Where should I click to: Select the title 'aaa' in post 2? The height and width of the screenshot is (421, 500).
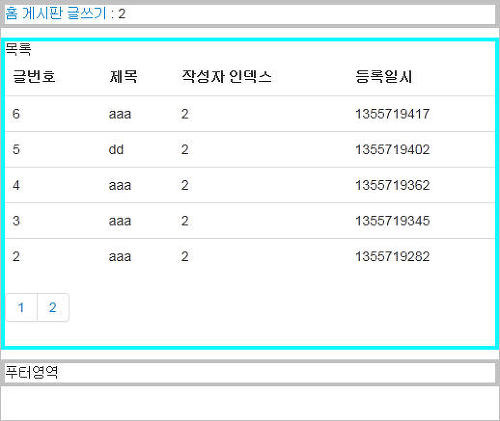point(120,256)
